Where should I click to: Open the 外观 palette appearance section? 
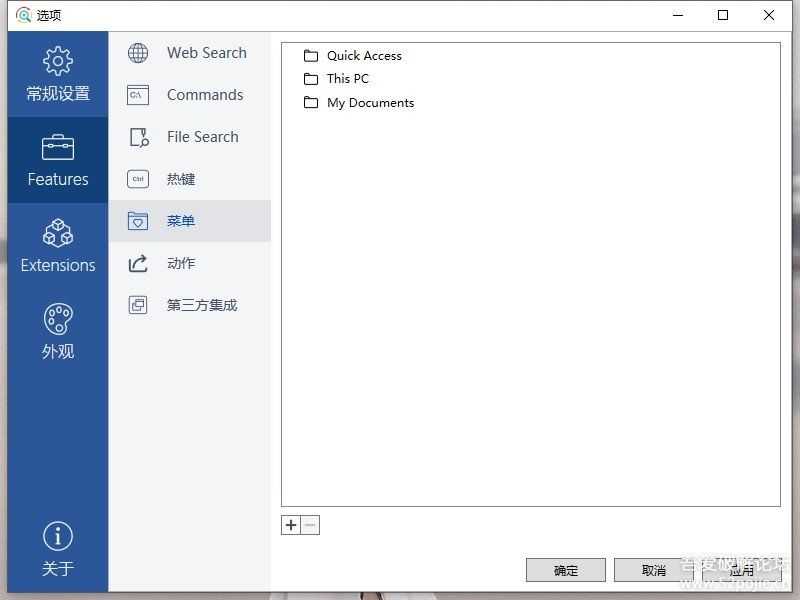pos(58,332)
